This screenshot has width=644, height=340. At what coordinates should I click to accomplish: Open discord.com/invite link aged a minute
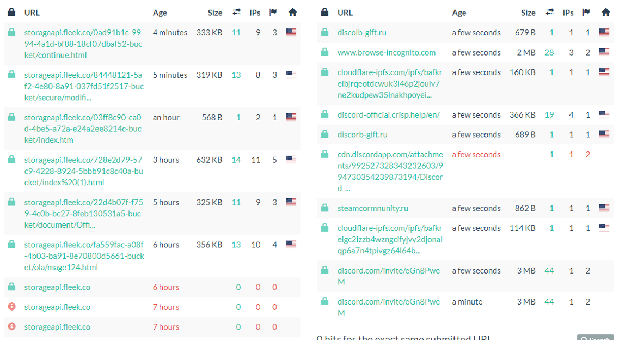point(389,307)
